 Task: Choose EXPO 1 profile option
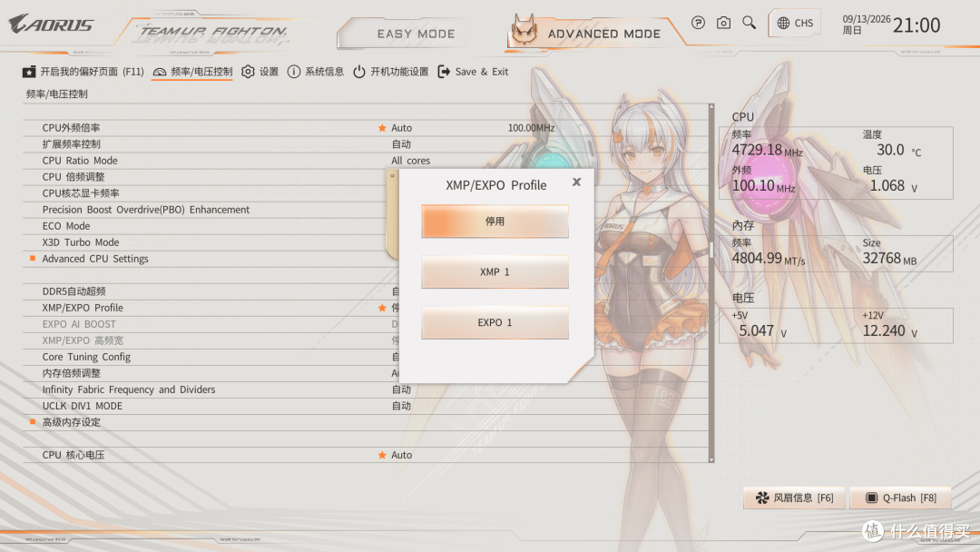[495, 322]
